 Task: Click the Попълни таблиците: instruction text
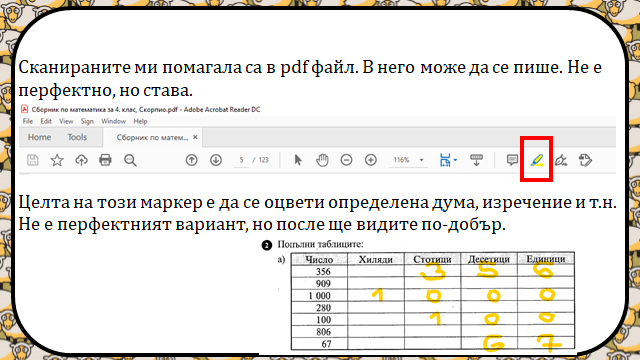[x=320, y=244]
